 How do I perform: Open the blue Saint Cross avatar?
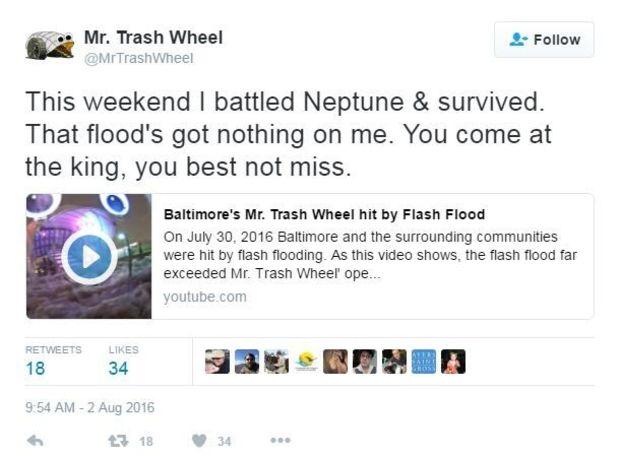(x=424, y=361)
